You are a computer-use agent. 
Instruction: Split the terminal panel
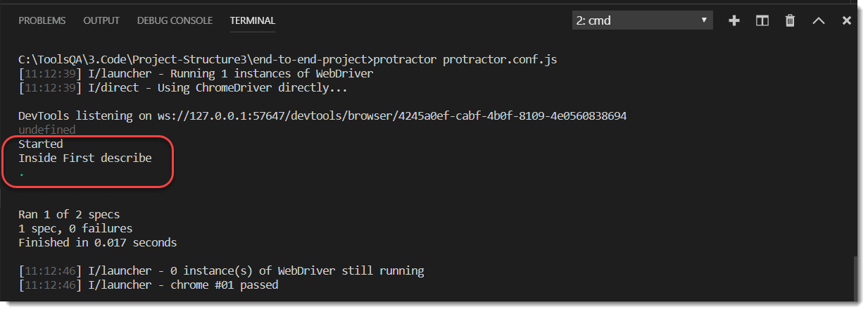point(762,21)
